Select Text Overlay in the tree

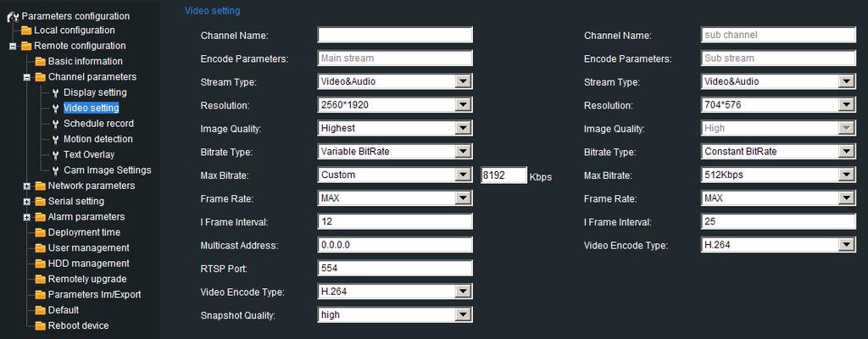[x=88, y=154]
